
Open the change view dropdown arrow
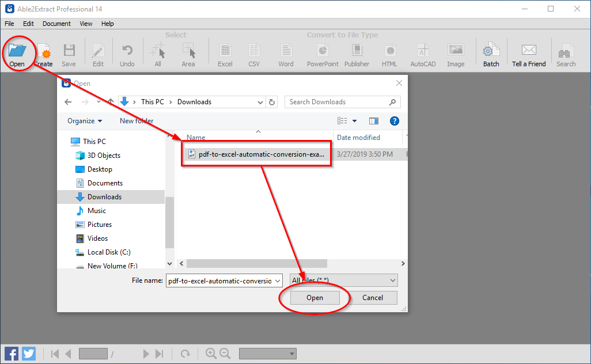tap(354, 120)
